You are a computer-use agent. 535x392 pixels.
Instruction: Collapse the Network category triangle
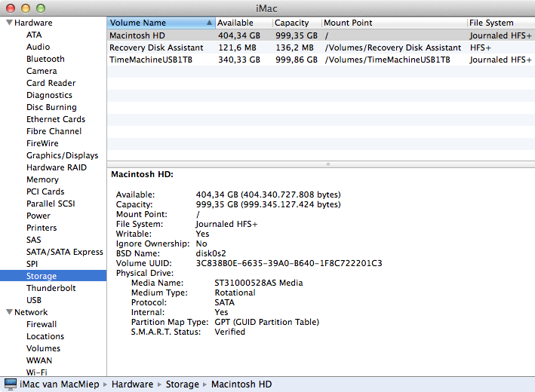9,312
